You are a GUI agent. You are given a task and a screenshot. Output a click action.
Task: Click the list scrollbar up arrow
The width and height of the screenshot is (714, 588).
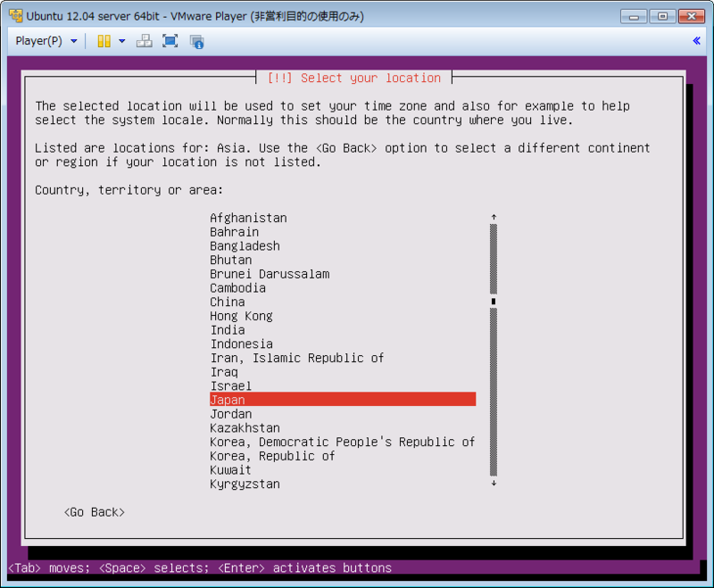point(494,217)
